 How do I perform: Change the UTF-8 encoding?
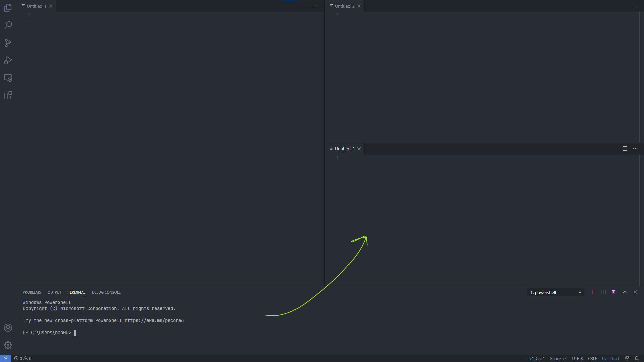[x=577, y=358]
